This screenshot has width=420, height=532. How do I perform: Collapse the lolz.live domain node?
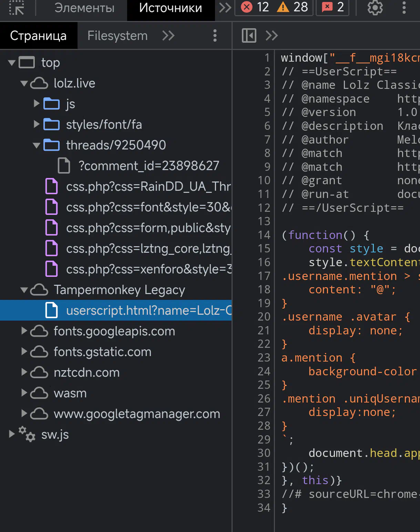point(24,83)
